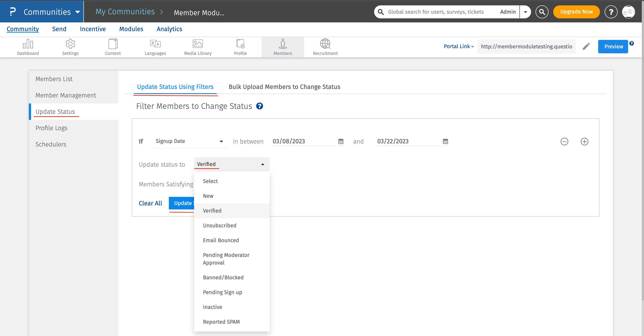This screenshot has width=644, height=336.
Task: Click the remove filter minus icon
Action: (564, 142)
